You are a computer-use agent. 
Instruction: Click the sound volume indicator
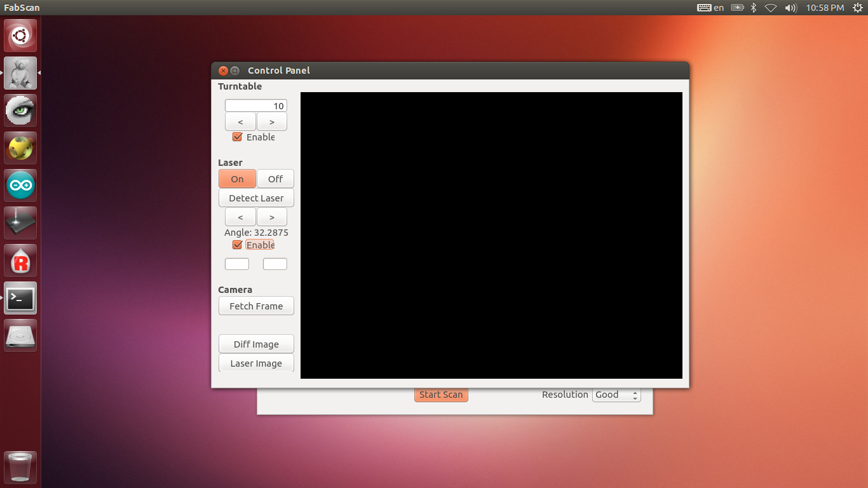pos(790,8)
